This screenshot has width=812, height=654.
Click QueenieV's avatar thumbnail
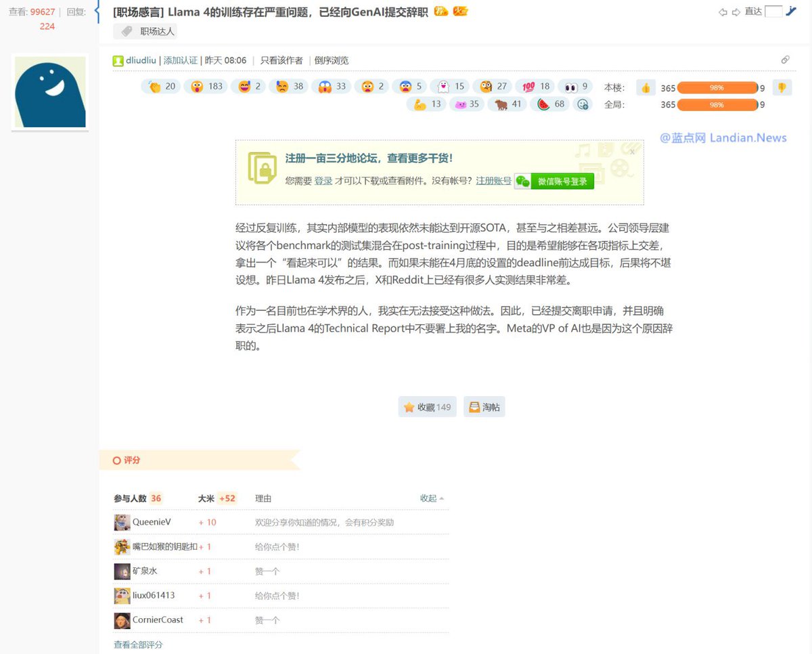click(x=122, y=522)
